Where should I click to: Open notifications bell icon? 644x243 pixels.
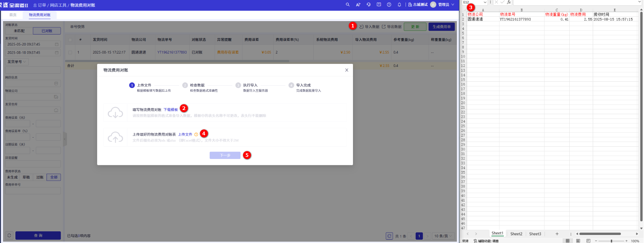pos(399,5)
